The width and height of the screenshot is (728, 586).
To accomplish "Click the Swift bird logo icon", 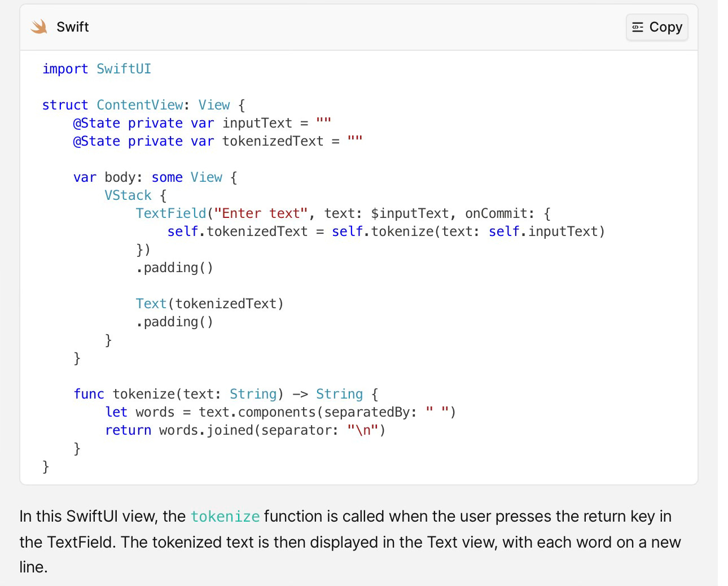I will (38, 26).
